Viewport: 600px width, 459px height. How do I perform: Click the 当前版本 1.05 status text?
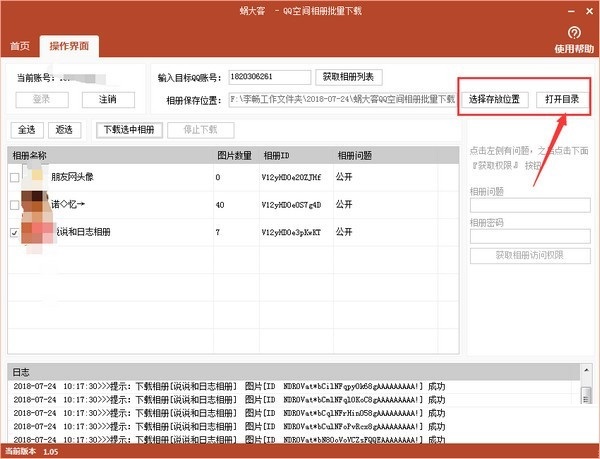click(31, 451)
